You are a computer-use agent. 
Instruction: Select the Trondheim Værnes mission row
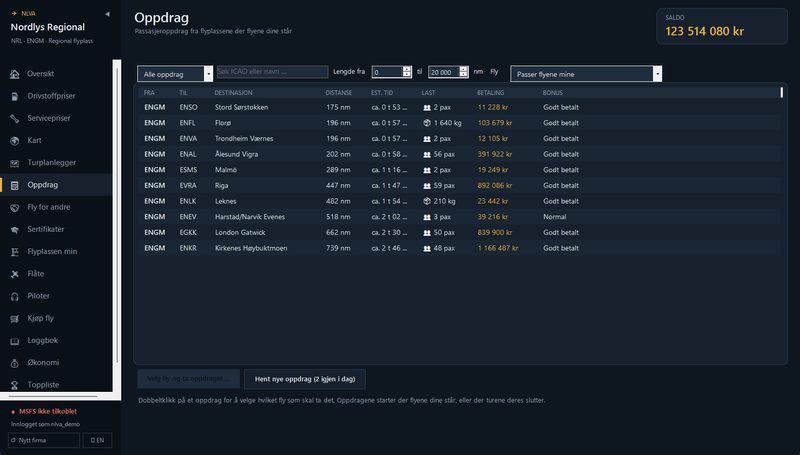[459, 139]
